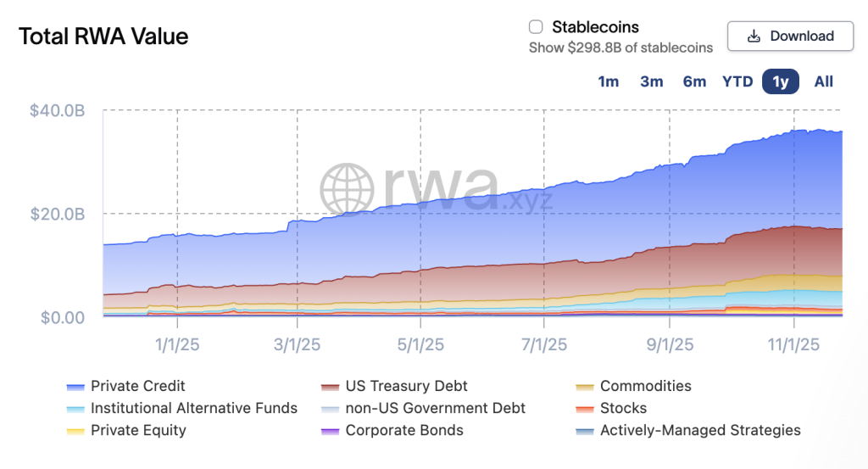Image resolution: width=868 pixels, height=469 pixels.
Task: Select the 3m time range
Action: tap(651, 81)
